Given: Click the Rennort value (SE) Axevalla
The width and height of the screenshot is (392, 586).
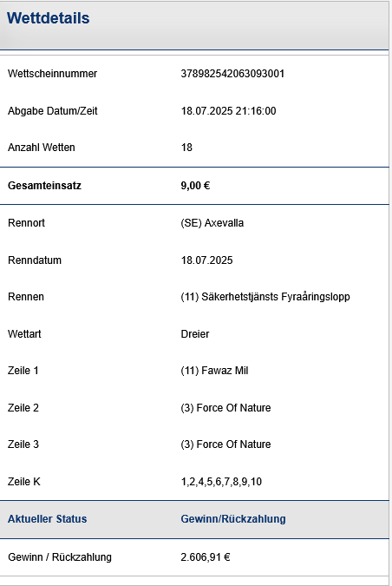Looking at the screenshot, I should 212,223.
